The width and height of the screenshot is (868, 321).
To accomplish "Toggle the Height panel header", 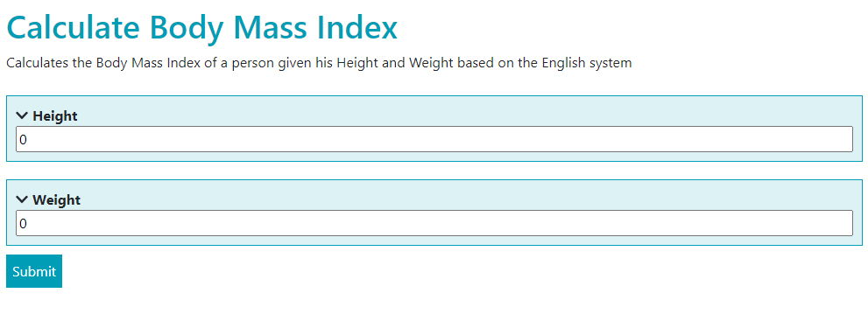I will [x=47, y=116].
